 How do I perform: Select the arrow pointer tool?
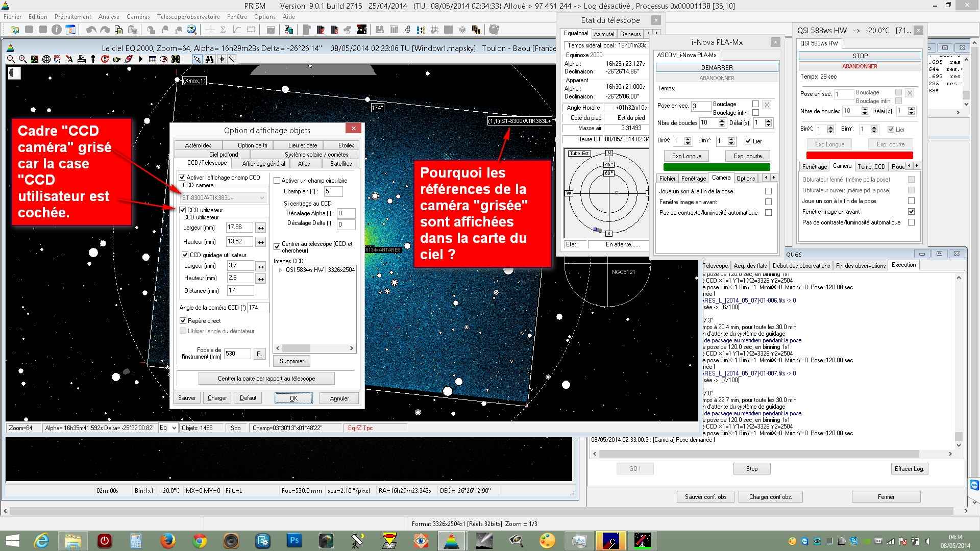(x=197, y=59)
